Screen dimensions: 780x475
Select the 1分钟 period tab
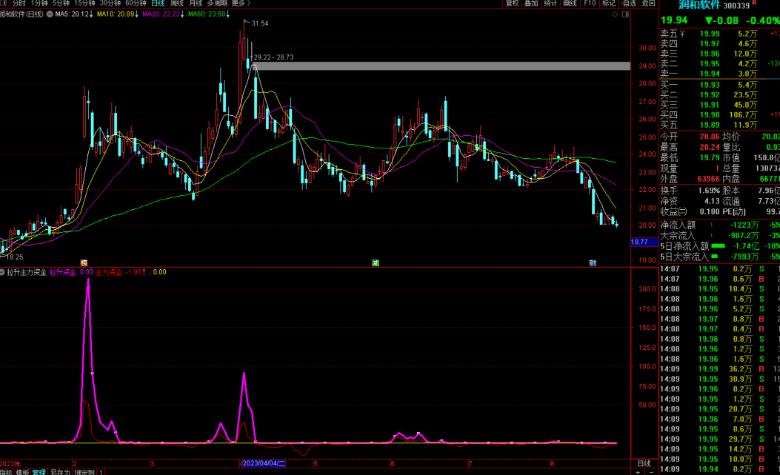[39, 3]
